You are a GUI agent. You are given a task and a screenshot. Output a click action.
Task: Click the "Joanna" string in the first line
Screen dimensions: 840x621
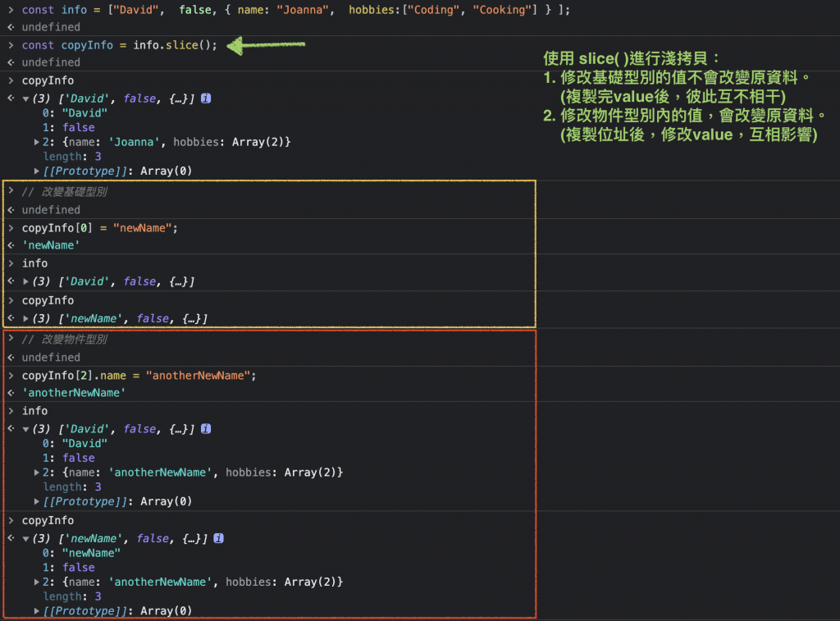point(302,10)
